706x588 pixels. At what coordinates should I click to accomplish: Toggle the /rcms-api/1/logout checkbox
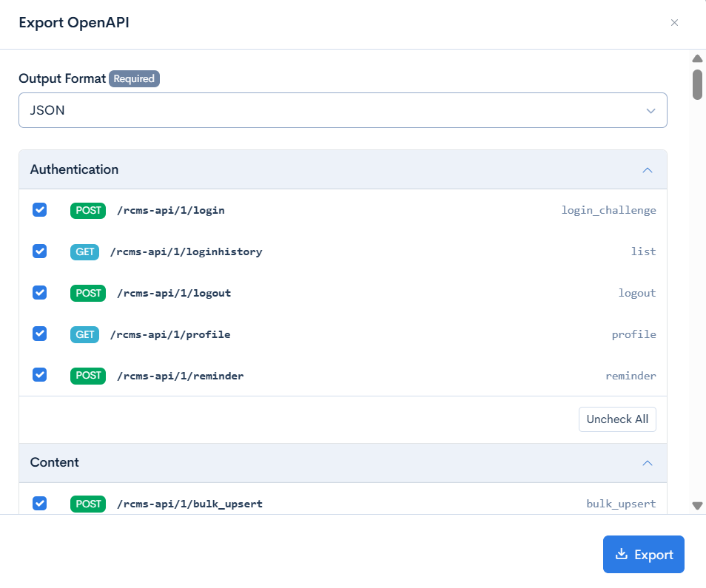click(x=40, y=293)
